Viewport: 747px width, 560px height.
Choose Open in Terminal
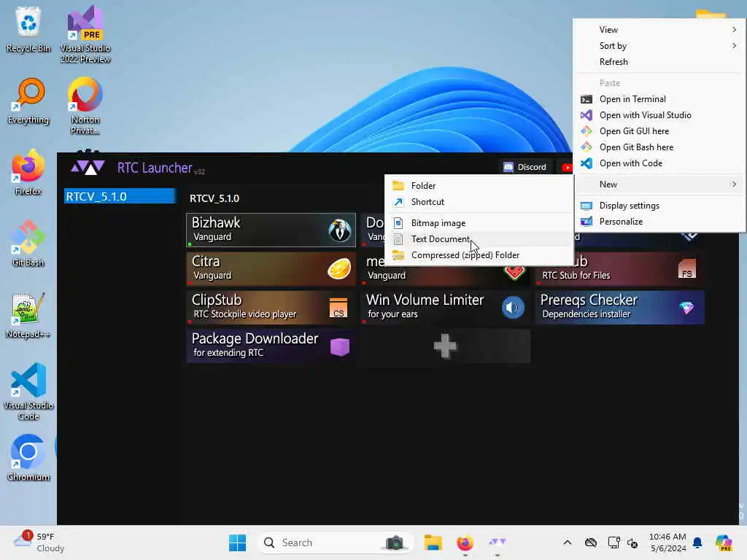click(x=659, y=99)
